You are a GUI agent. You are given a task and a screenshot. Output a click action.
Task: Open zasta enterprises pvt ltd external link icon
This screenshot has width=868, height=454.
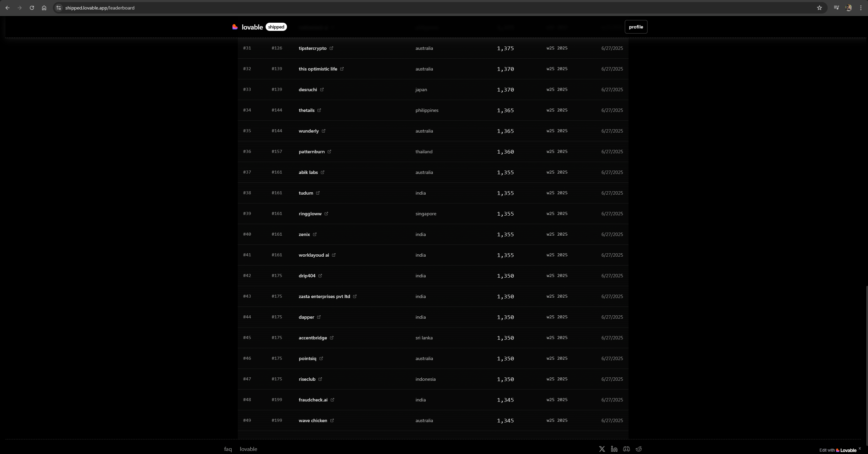[x=355, y=296]
